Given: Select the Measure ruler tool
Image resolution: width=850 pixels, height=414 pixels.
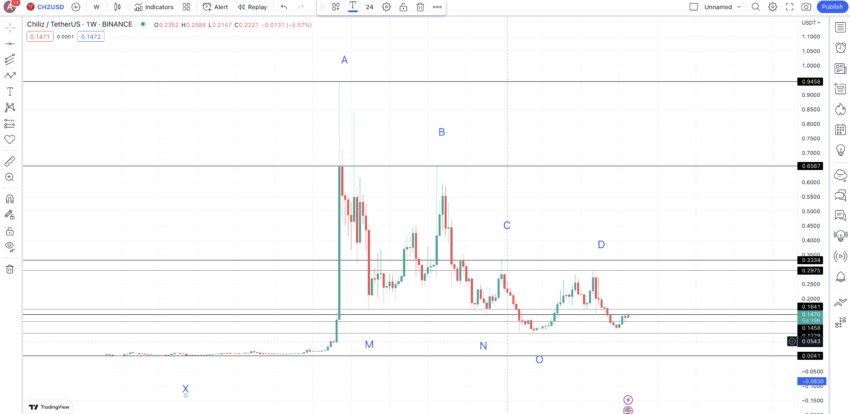Looking at the screenshot, I should (10, 161).
